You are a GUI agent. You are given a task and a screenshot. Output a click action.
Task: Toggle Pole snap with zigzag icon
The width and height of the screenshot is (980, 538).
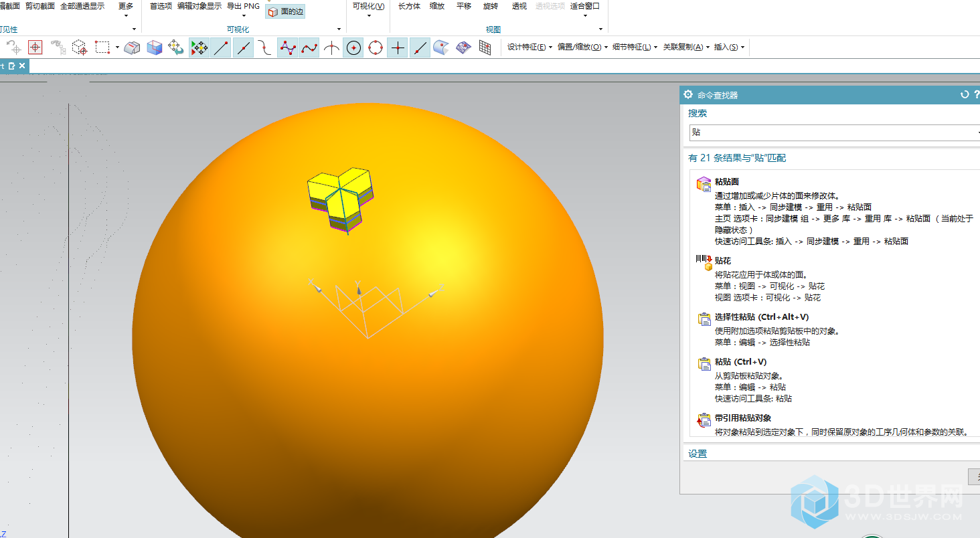pos(288,48)
